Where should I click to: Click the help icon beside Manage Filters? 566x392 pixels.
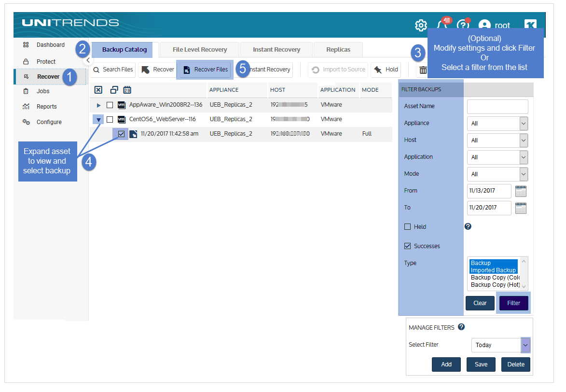[461, 327]
